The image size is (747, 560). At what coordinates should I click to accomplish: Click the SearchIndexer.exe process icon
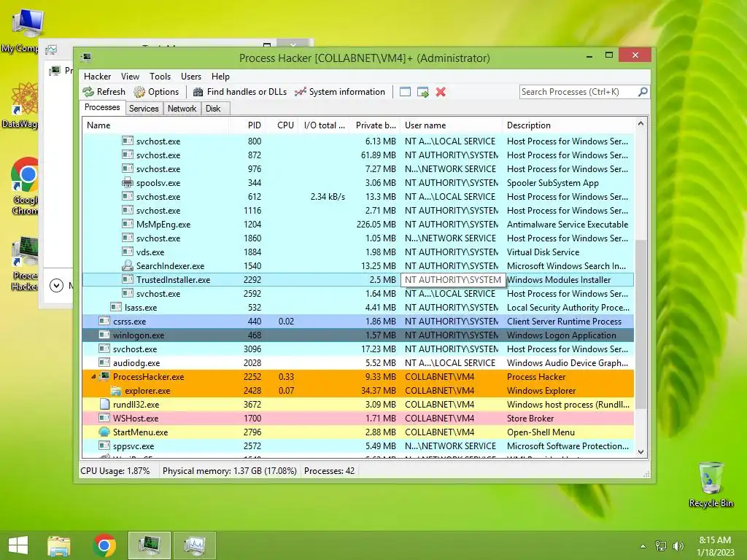(x=127, y=265)
